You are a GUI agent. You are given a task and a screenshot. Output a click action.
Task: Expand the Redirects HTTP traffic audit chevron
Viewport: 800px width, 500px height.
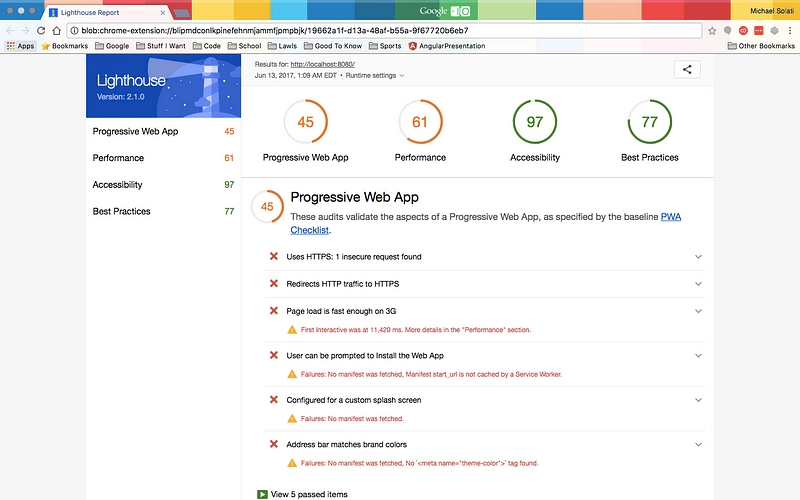tap(698, 284)
